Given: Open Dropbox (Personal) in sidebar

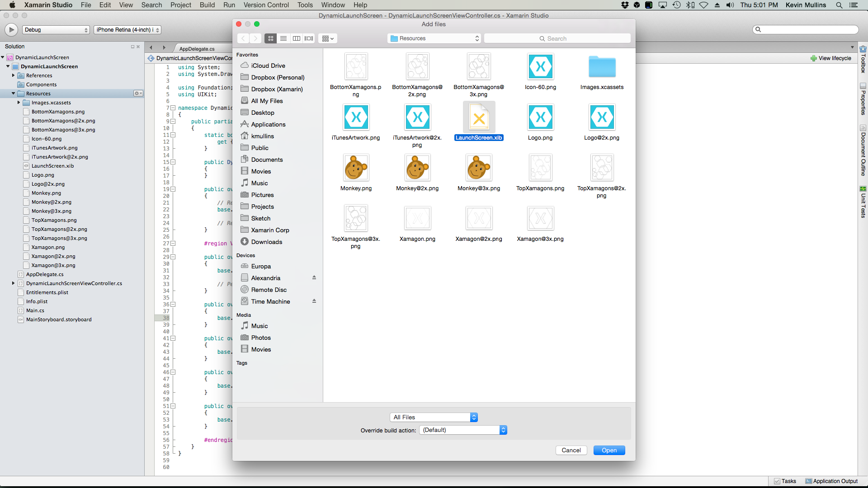Looking at the screenshot, I should pyautogui.click(x=278, y=77).
